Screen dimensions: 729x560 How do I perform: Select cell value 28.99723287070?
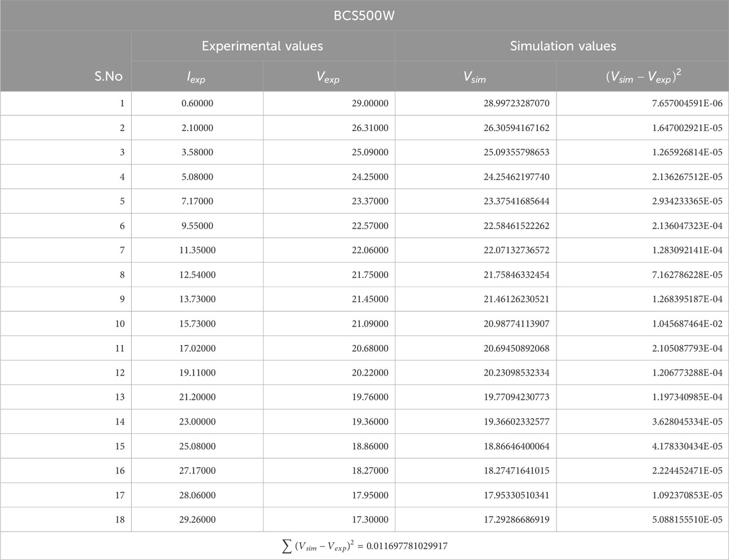click(x=516, y=103)
